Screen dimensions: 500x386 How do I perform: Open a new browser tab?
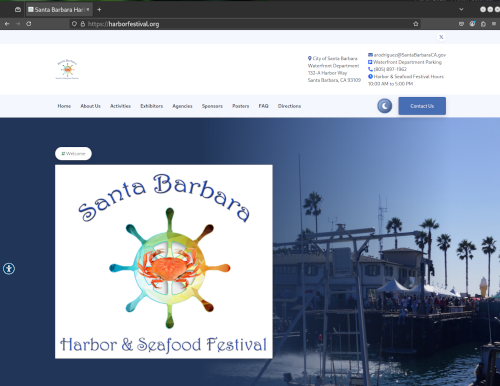coord(99,10)
